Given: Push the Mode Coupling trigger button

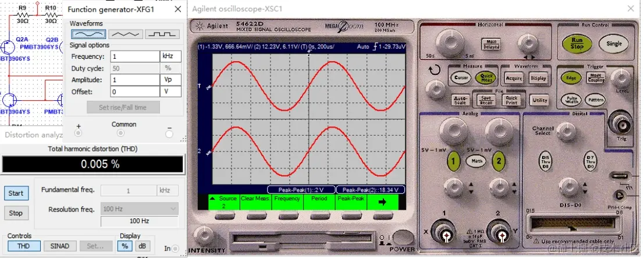Looking at the screenshot, I should tap(596, 78).
